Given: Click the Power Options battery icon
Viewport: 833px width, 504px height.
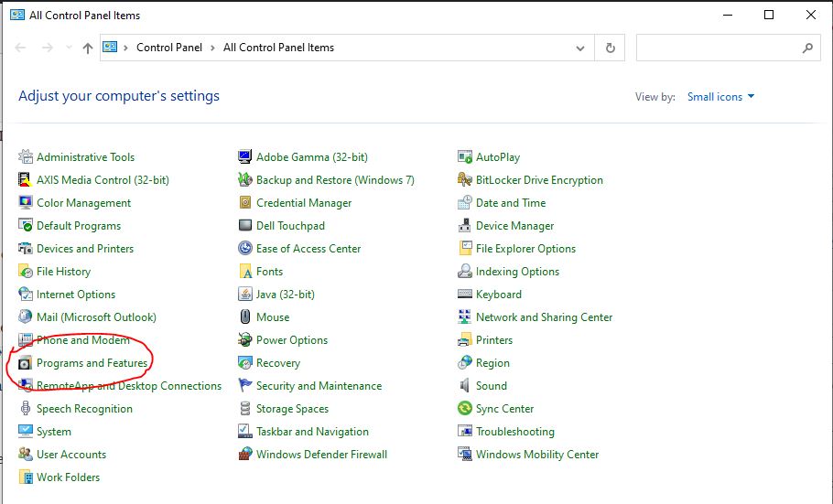Looking at the screenshot, I should click(245, 339).
